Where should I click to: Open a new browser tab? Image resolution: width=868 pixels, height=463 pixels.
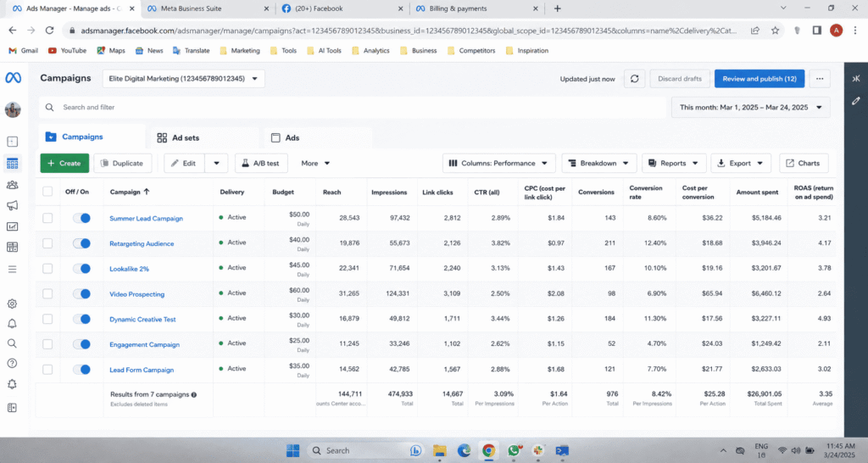(558, 8)
